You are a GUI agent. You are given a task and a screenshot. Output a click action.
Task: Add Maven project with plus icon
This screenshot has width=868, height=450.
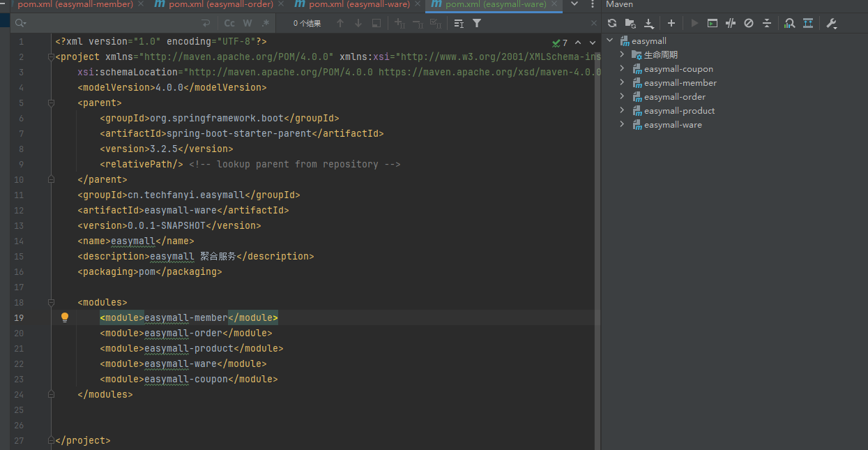click(671, 23)
